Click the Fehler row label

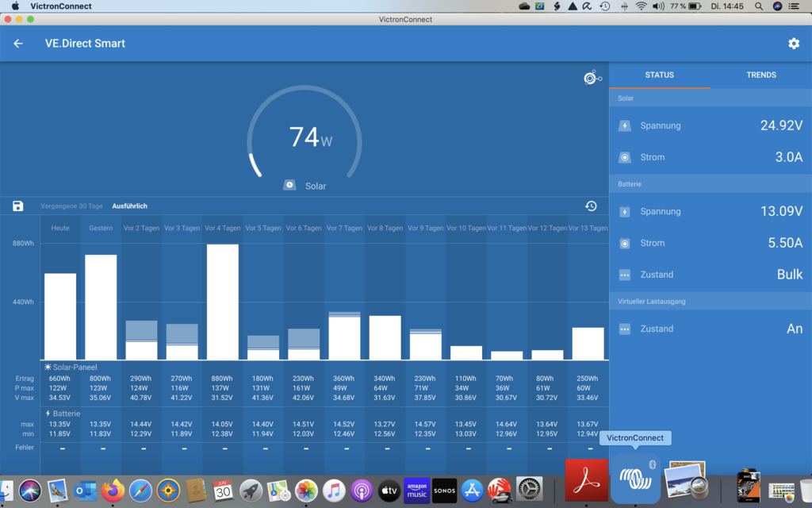tap(25, 448)
